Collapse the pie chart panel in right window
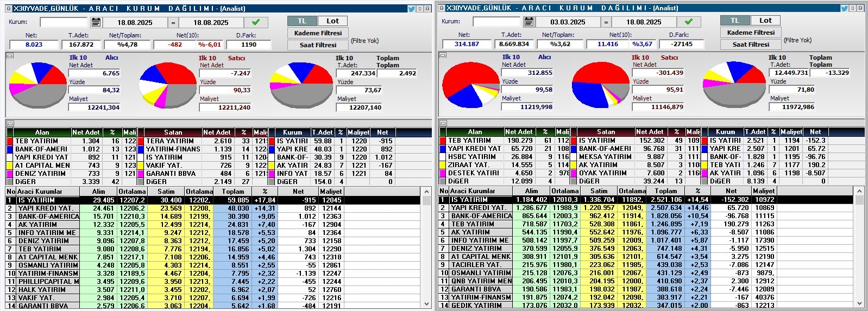This screenshot has width=868, height=311. [x=442, y=55]
